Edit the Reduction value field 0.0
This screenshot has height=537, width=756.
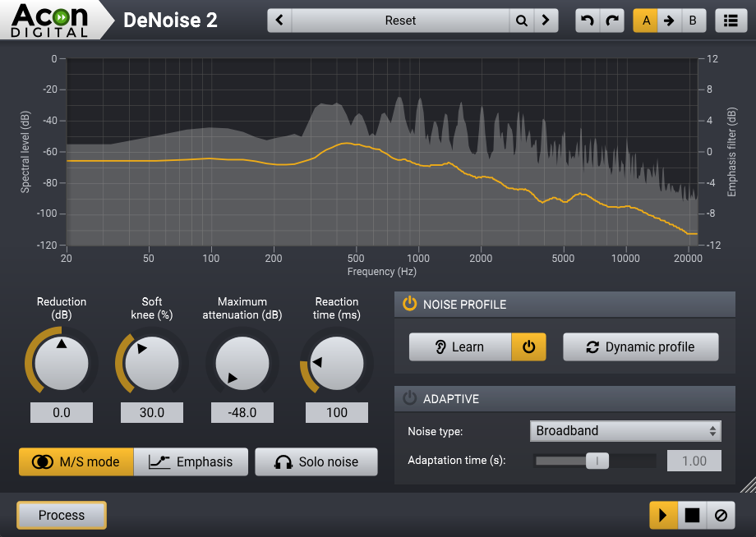point(62,413)
